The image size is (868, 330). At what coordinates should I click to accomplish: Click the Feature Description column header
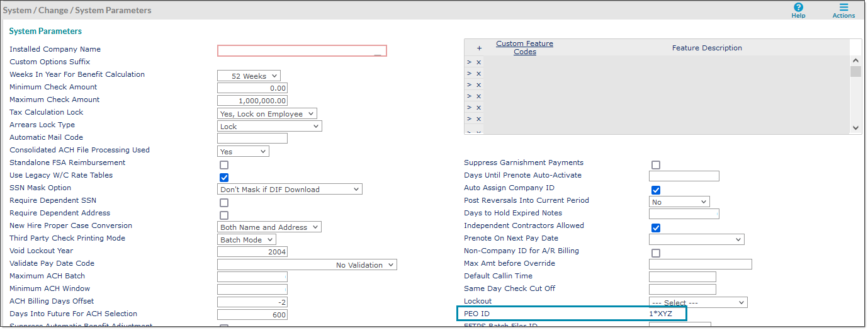[x=707, y=48]
